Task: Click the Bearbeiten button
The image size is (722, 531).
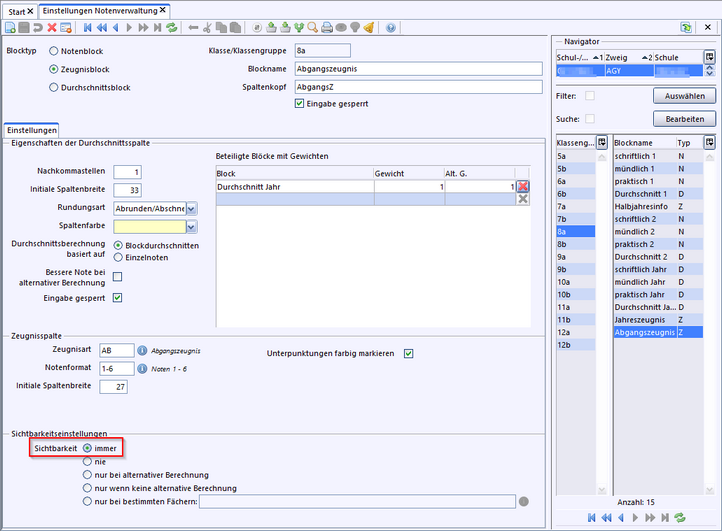Action: [x=684, y=119]
